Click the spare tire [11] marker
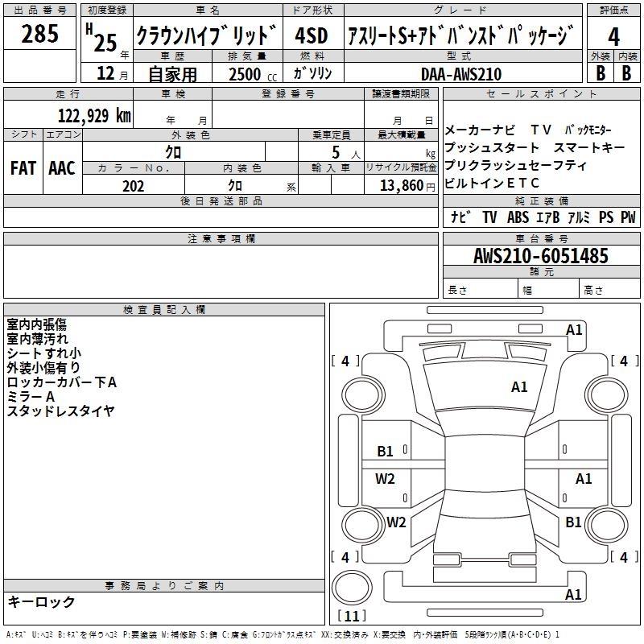The image size is (644, 644). pyautogui.click(x=352, y=616)
